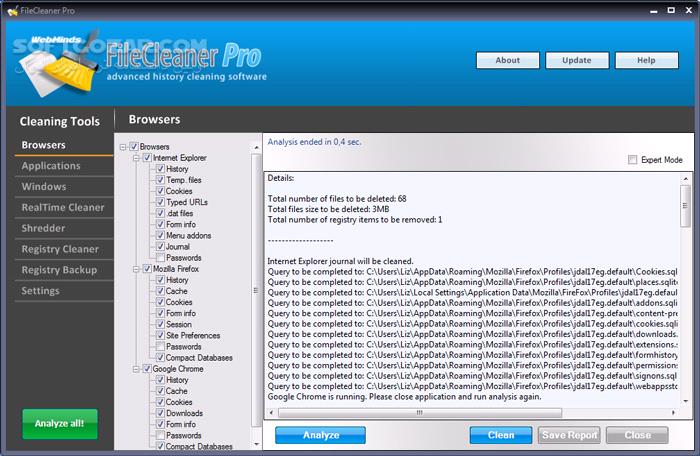Uncheck Firefox Session checkbox
700x456 pixels.
point(160,324)
